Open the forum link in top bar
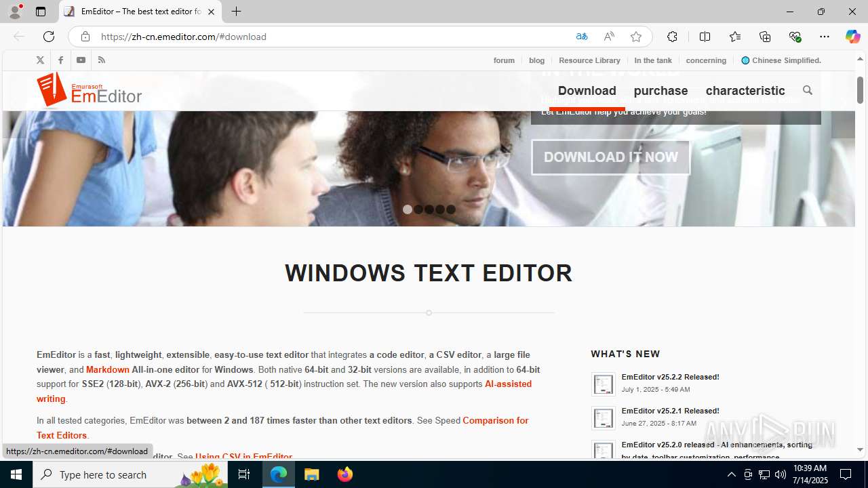The width and height of the screenshot is (868, 488). click(504, 60)
